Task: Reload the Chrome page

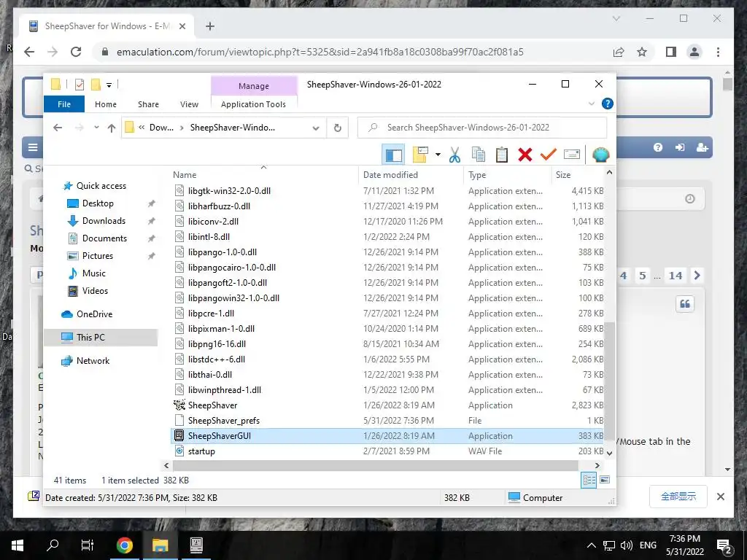Action: [x=76, y=52]
